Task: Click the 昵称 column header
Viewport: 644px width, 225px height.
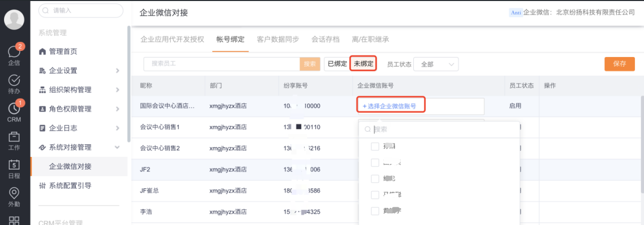Action: [146, 86]
